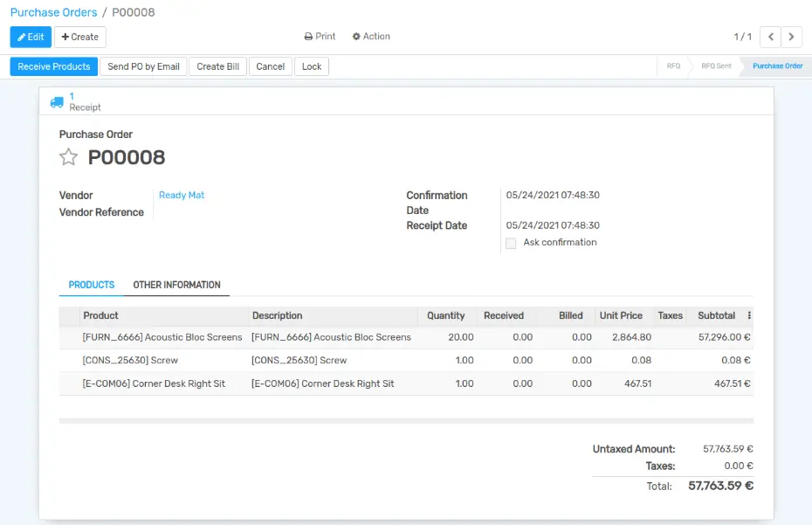Sort by the Taxes column header
Screen dimensions: 812x525
670,315
